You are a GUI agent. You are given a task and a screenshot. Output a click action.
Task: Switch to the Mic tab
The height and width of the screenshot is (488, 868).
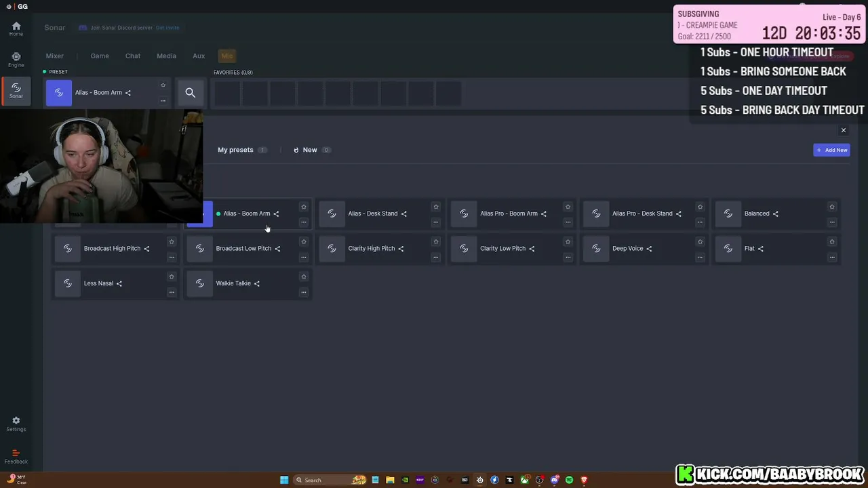[x=226, y=56]
